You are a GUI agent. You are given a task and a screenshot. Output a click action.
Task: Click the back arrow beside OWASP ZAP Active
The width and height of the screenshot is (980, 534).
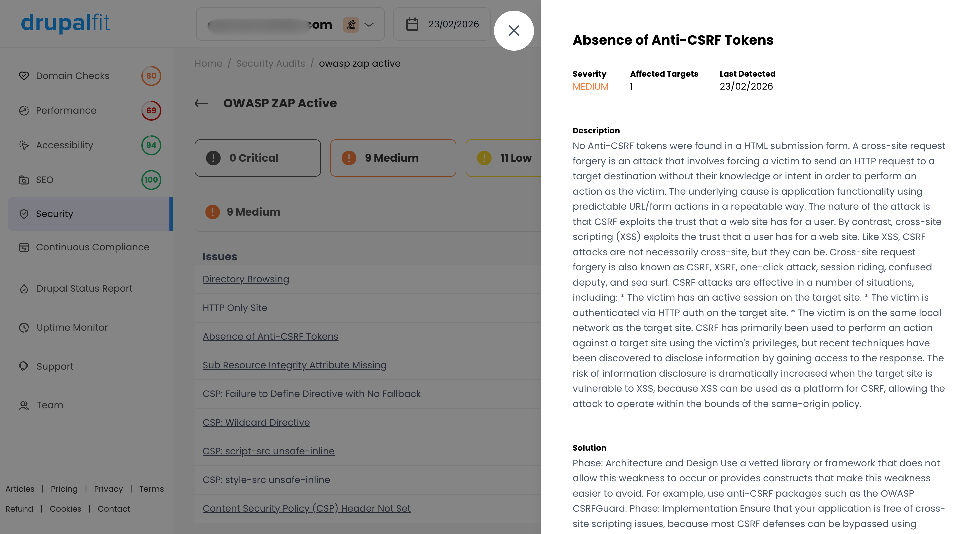point(201,103)
